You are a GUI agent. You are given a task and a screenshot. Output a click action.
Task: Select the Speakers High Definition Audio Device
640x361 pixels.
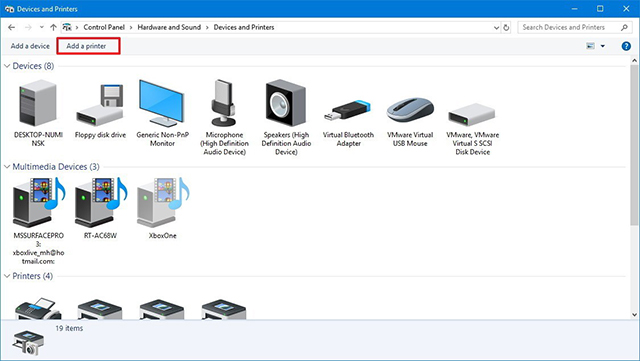tap(286, 103)
